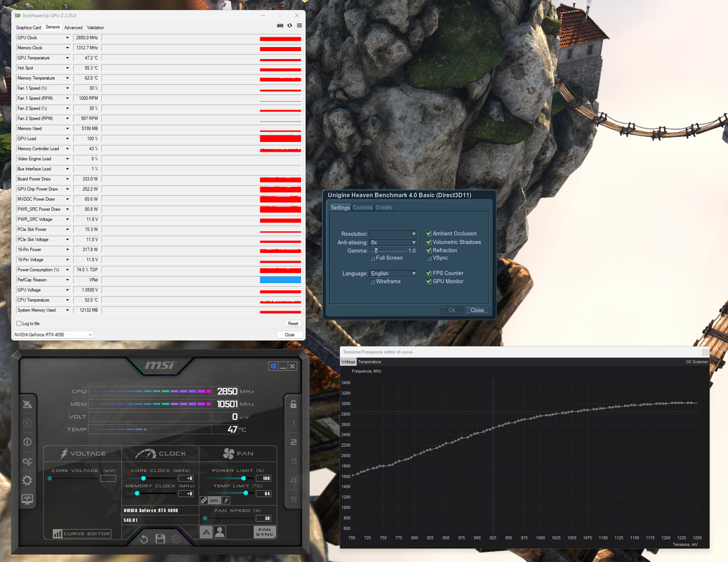This screenshot has height=562, width=728.
Task: Click OC Scanner in curve editor window
Action: 696,362
